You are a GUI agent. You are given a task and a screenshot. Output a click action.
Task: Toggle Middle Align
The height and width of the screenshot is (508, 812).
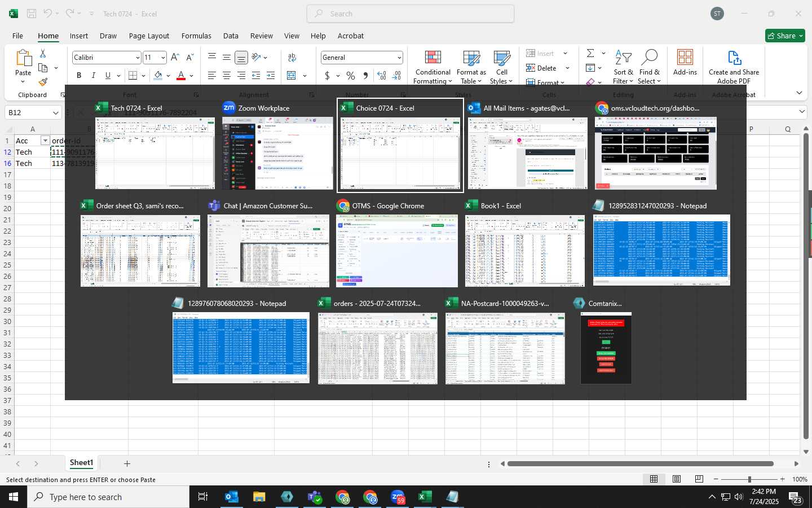coord(227,58)
